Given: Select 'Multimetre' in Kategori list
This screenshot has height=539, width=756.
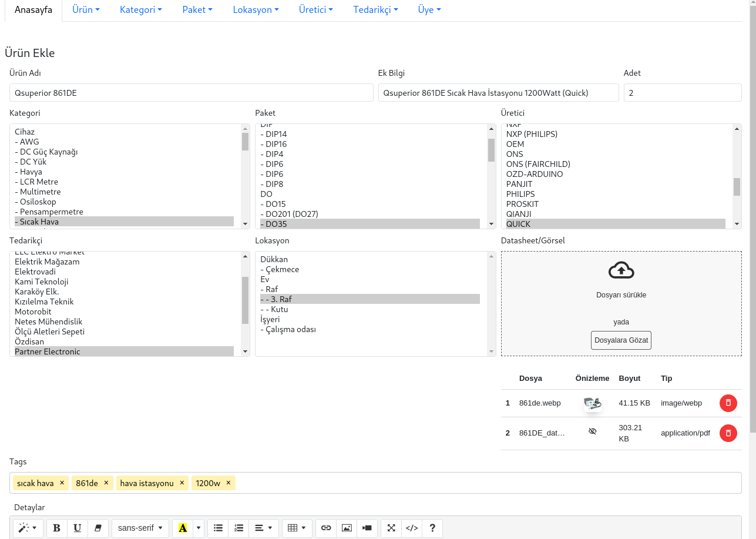Looking at the screenshot, I should point(124,192).
